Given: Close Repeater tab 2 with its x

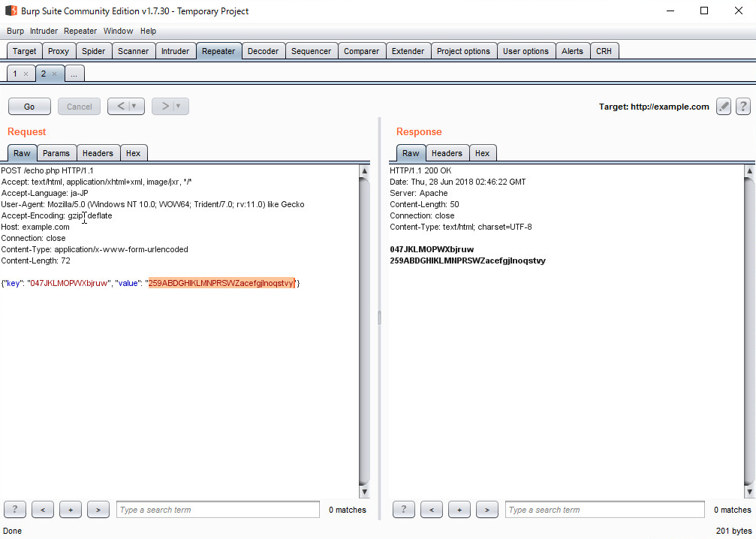Looking at the screenshot, I should click(55, 74).
